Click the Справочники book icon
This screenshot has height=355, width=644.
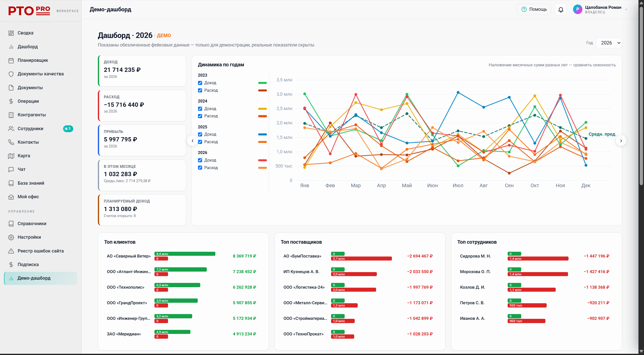(11, 224)
